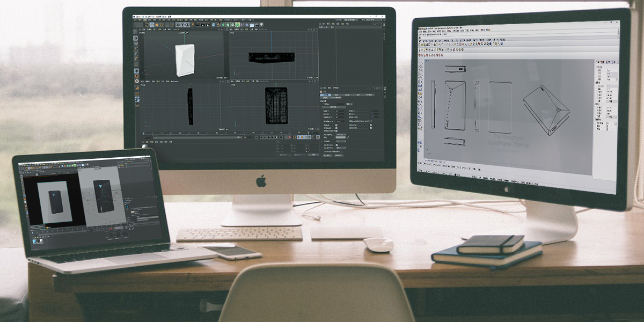Select the orange Scale tool on iMac

[x=157, y=25]
